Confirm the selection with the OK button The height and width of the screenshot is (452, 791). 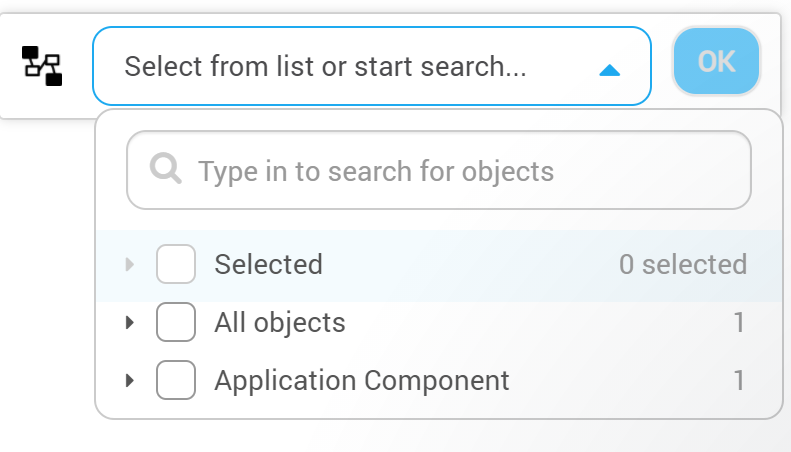(716, 61)
